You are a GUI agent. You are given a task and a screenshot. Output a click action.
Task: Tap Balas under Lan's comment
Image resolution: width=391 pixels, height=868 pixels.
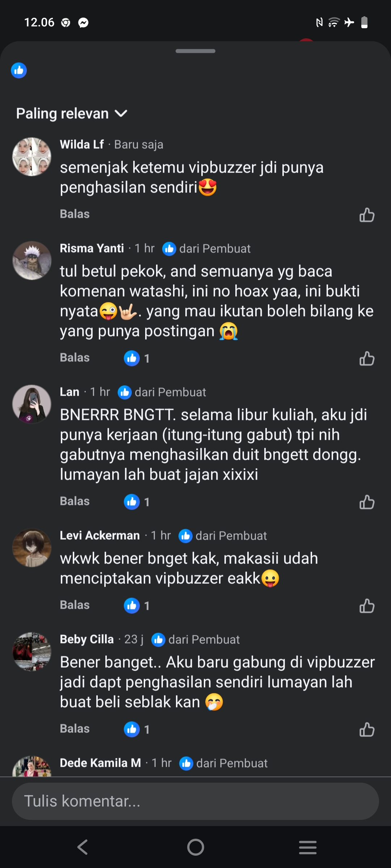[75, 501]
